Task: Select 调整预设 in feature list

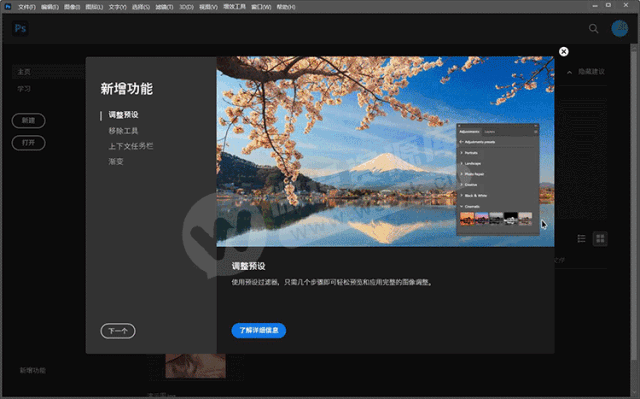Action: [x=123, y=115]
